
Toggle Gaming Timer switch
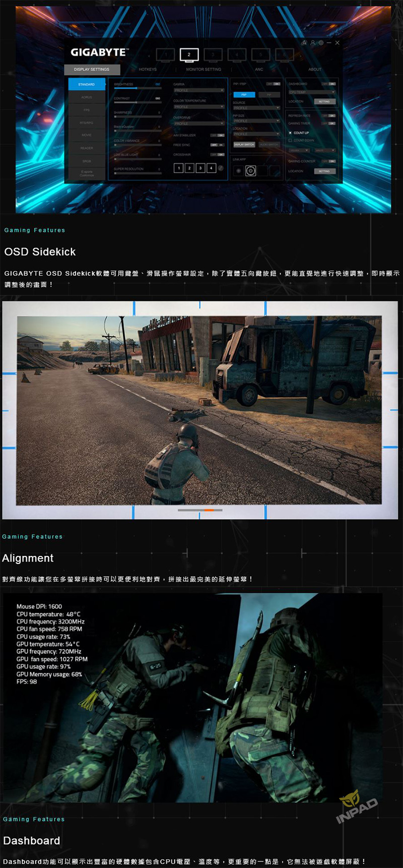pyautogui.click(x=328, y=123)
